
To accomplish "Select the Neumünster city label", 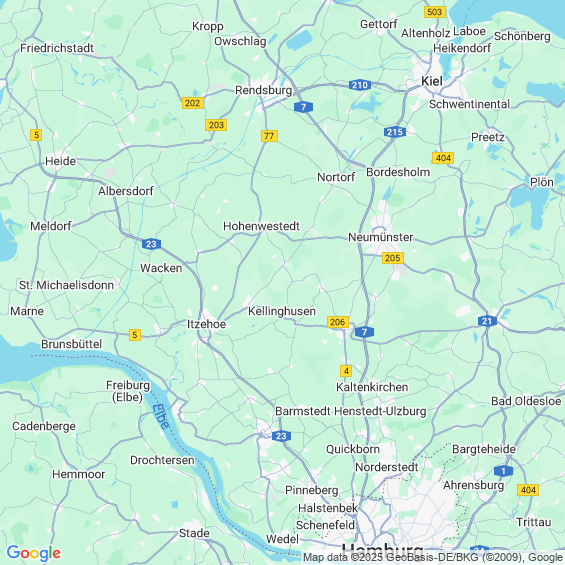I will 381,237.
